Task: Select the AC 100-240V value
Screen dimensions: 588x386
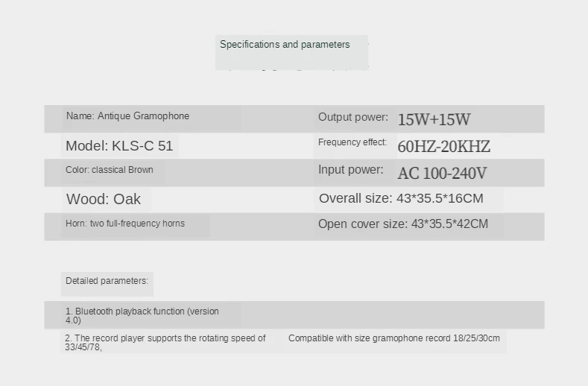Action: (442, 174)
